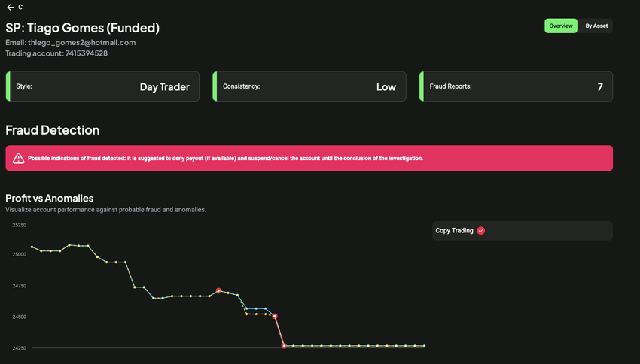The image size is (640, 364).
Task: Toggle the Copy Trading legend label
Action: [454, 231]
